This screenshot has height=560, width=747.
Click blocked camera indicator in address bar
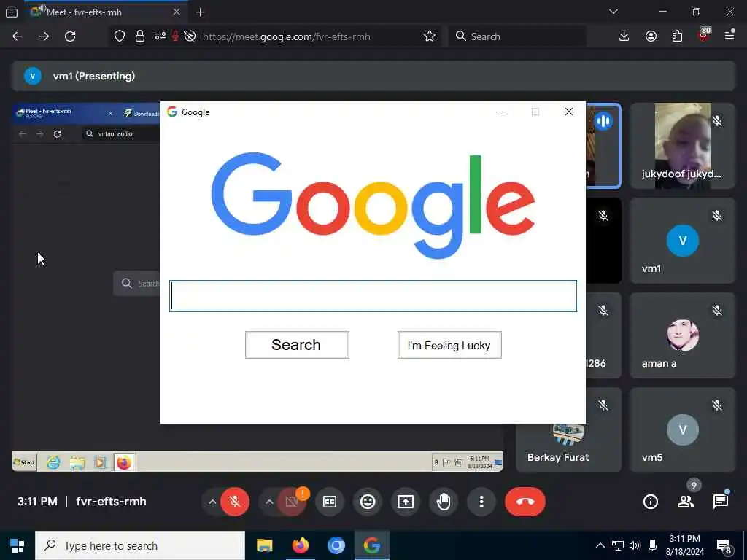pos(190,36)
